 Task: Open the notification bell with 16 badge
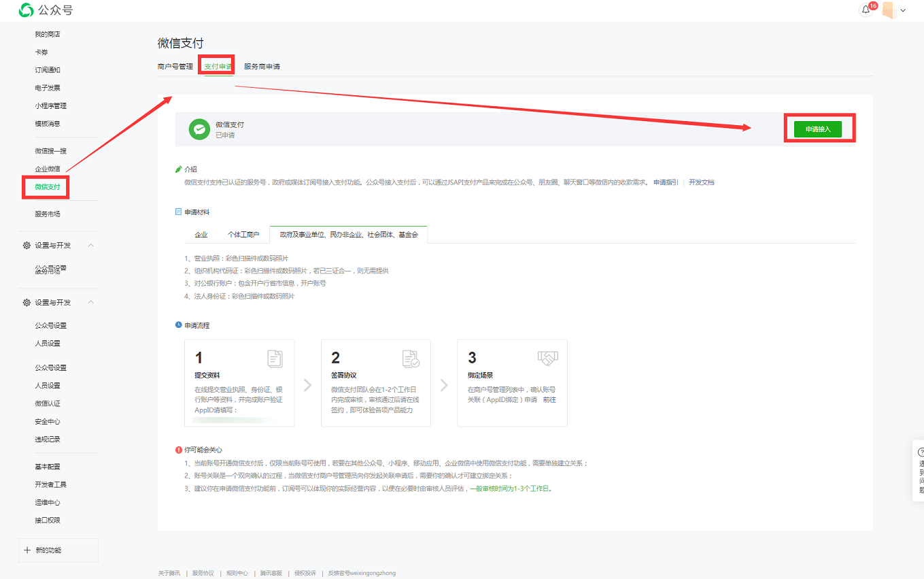pos(866,10)
